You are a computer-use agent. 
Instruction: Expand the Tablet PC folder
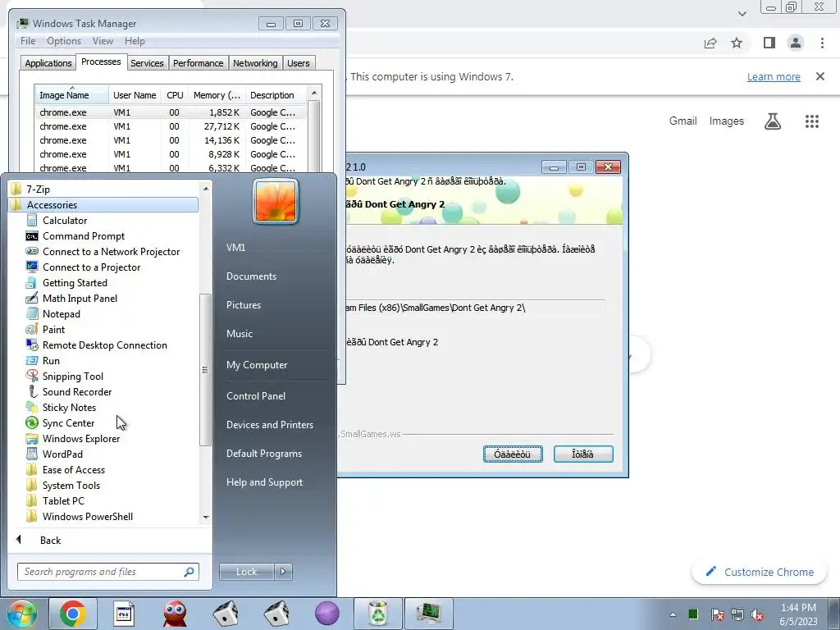pyautogui.click(x=62, y=500)
